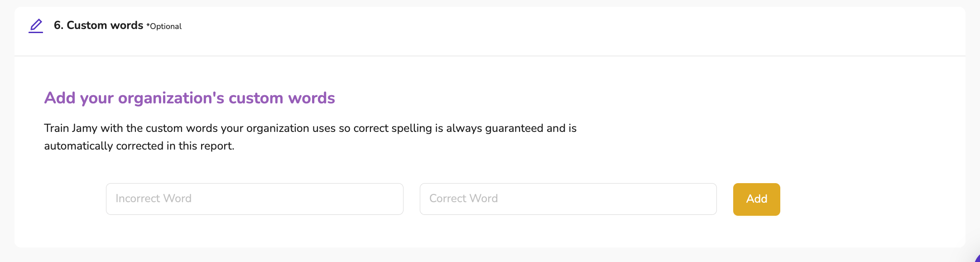Place the cursor in the 'Incorrect Word' placeholder
The width and height of the screenshot is (980, 262).
click(154, 199)
